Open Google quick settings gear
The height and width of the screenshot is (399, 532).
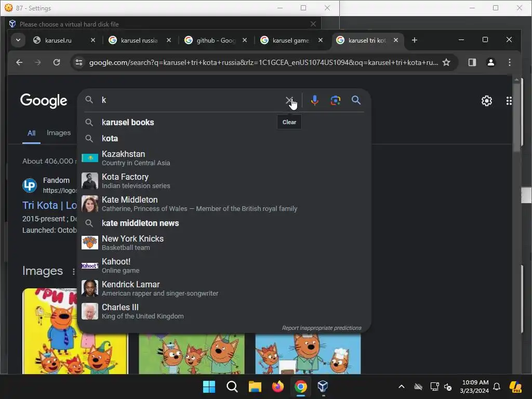coord(486,101)
